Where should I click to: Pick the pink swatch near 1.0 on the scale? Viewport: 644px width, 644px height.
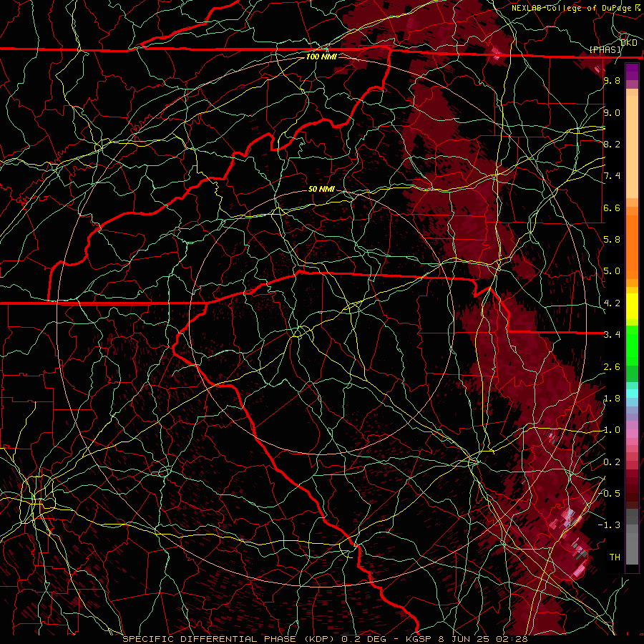(x=632, y=433)
